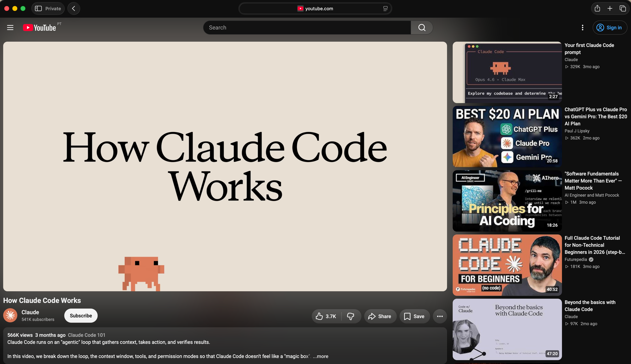Expand the description with ...more
Viewport: 631px width, 364px height.
pyautogui.click(x=320, y=356)
